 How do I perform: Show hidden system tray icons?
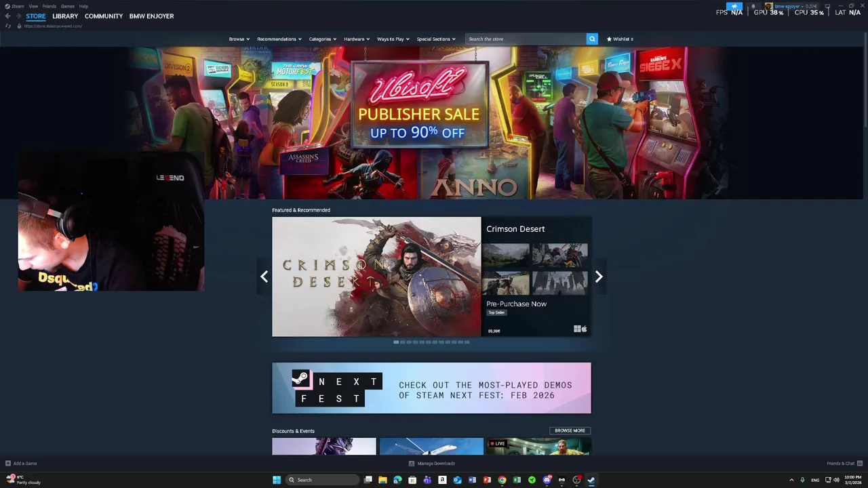click(791, 480)
